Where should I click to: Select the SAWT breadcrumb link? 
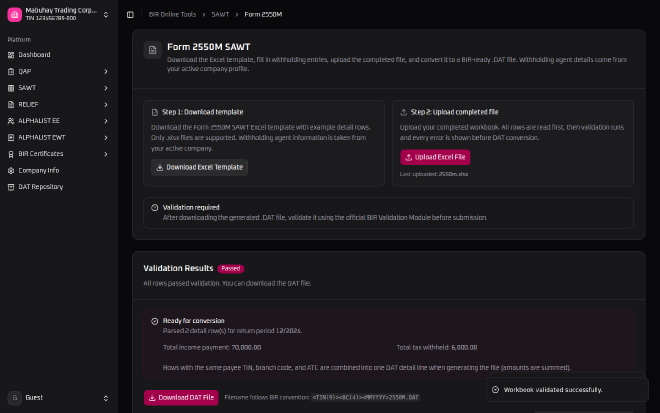pos(220,14)
